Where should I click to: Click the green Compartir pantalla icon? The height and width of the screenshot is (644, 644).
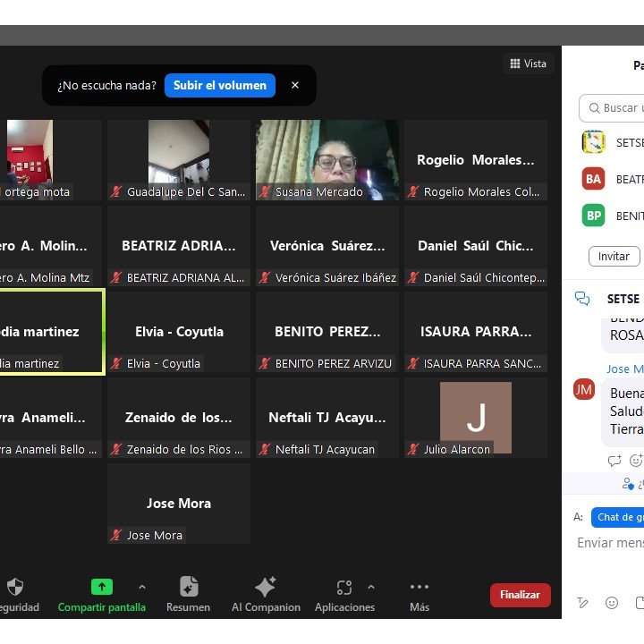click(102, 588)
